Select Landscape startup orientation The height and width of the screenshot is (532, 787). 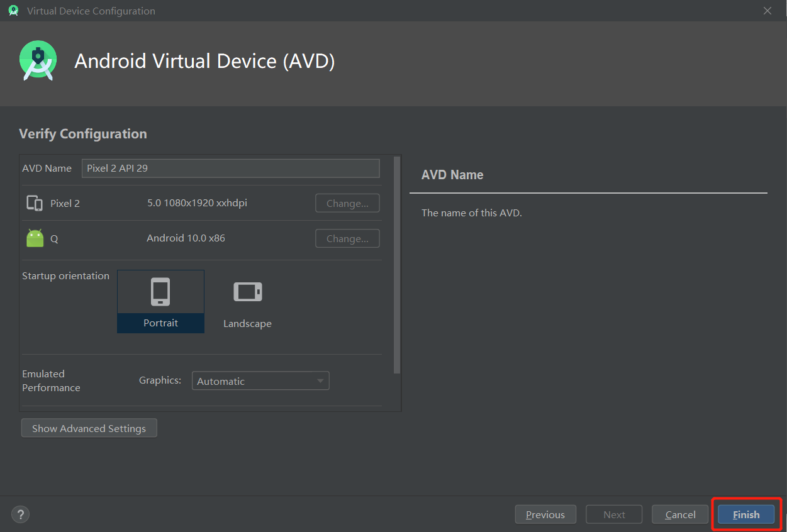(247, 301)
